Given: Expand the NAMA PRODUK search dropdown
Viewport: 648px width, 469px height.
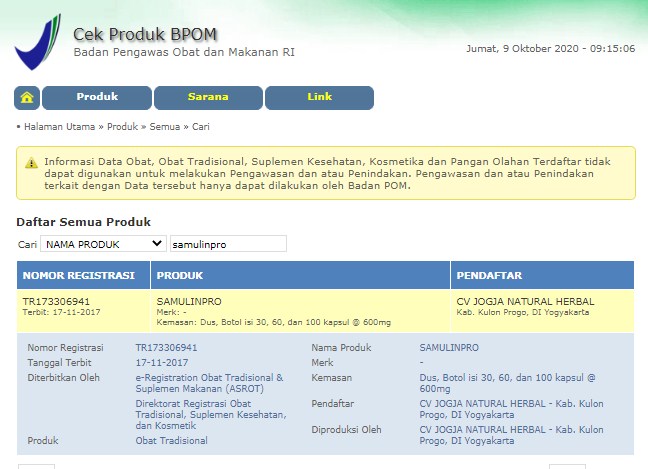Looking at the screenshot, I should click(x=103, y=244).
